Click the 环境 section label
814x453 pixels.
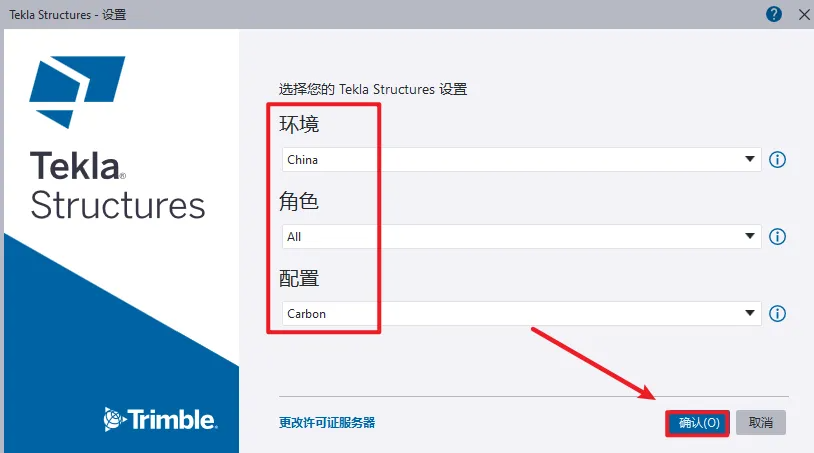pyautogui.click(x=299, y=125)
